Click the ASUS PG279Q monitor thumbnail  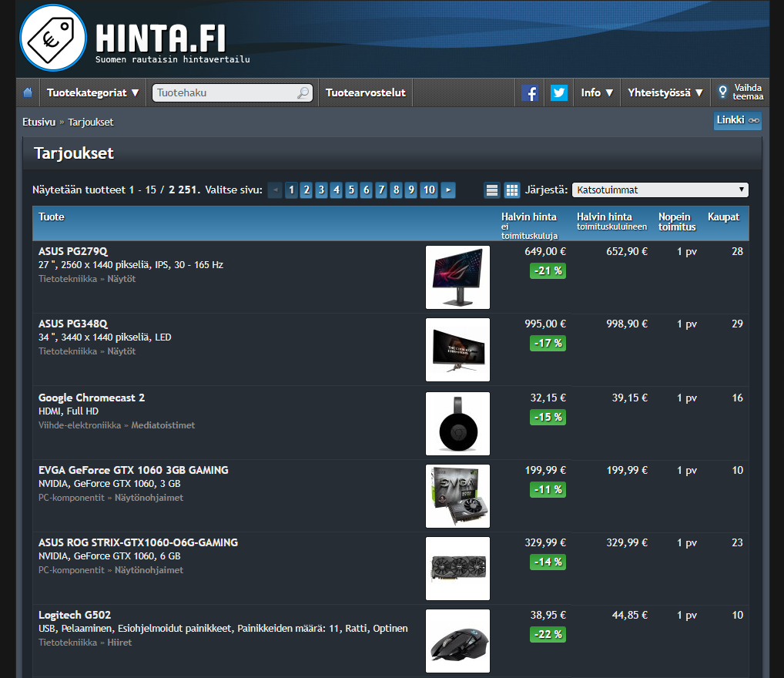pos(457,277)
